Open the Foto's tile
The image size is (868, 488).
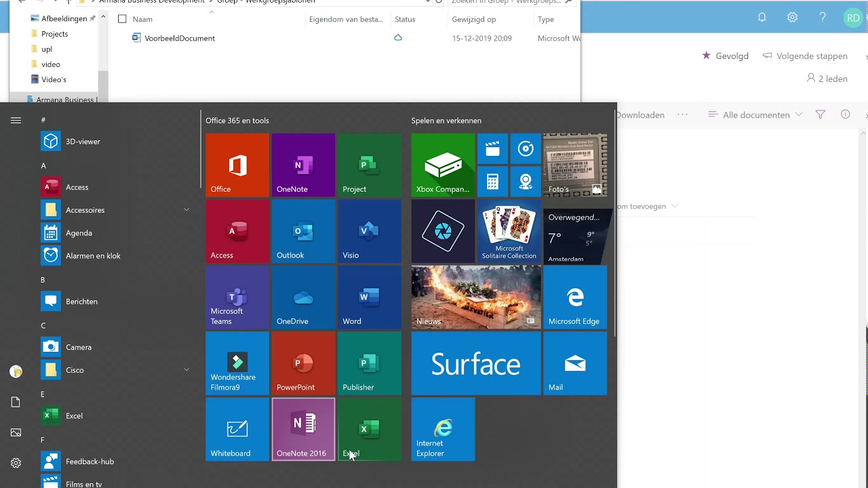[x=575, y=165]
